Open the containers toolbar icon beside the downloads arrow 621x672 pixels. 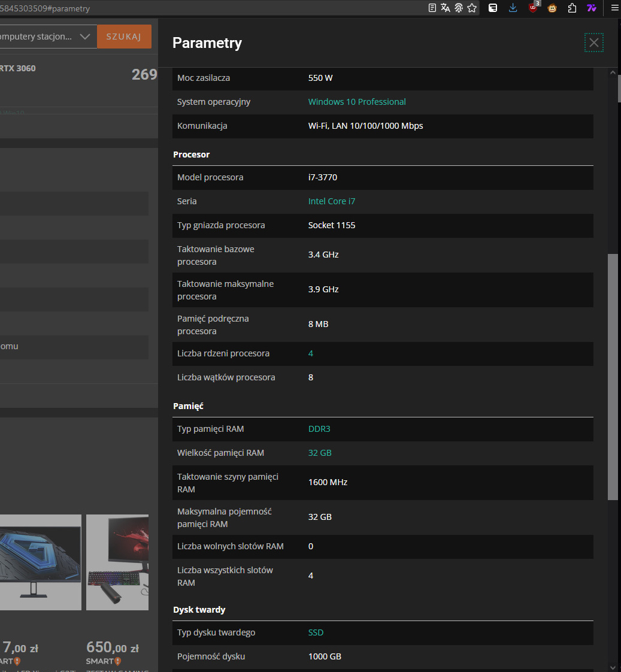coord(493,8)
